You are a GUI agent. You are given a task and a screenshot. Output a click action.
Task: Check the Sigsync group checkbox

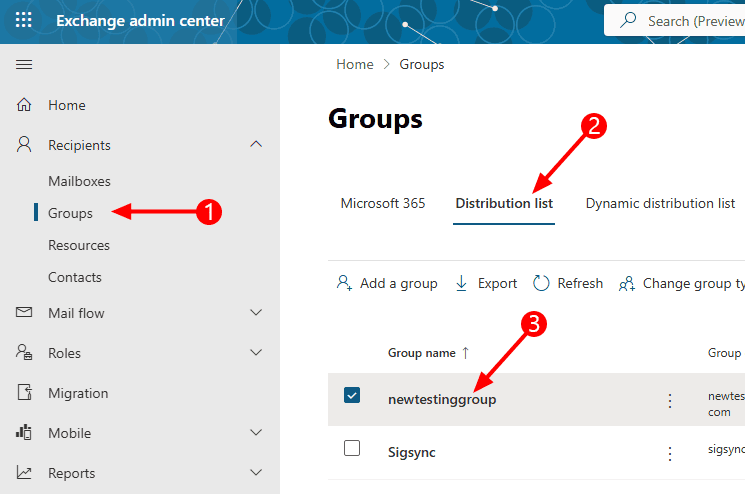(352, 449)
